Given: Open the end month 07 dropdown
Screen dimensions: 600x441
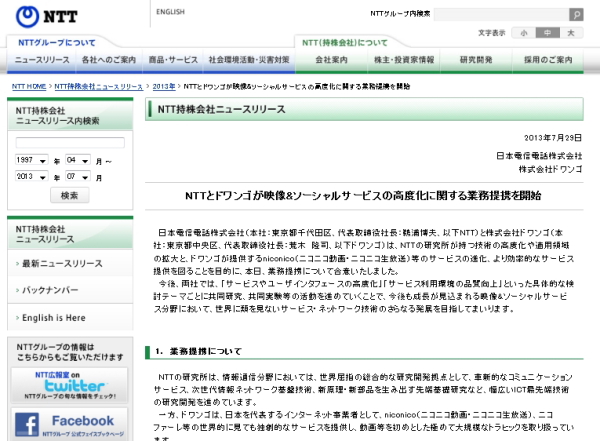Looking at the screenshot, I should (78, 176).
